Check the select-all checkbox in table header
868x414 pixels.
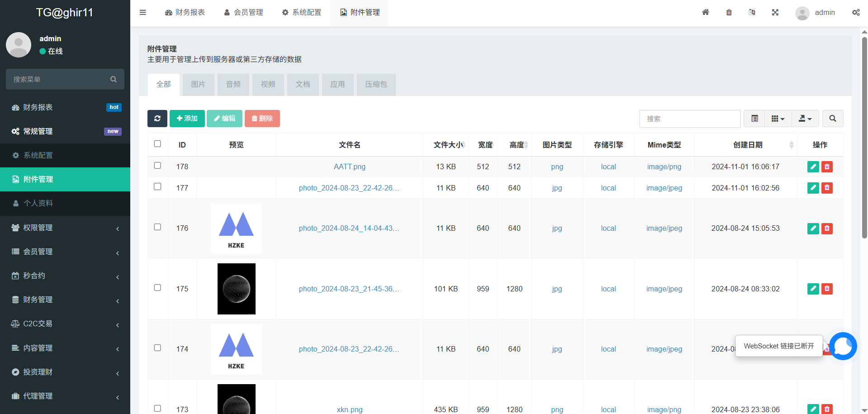coord(157,144)
